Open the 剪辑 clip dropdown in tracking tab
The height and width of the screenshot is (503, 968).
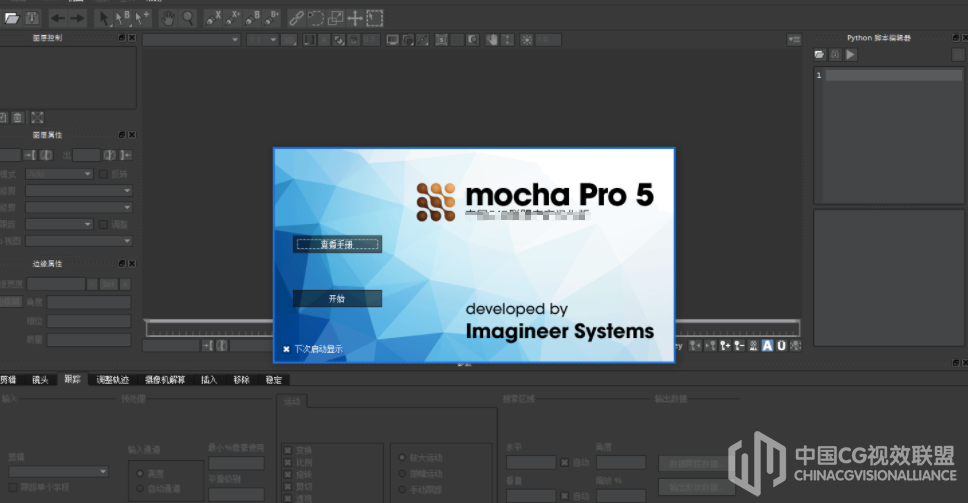click(x=59, y=472)
